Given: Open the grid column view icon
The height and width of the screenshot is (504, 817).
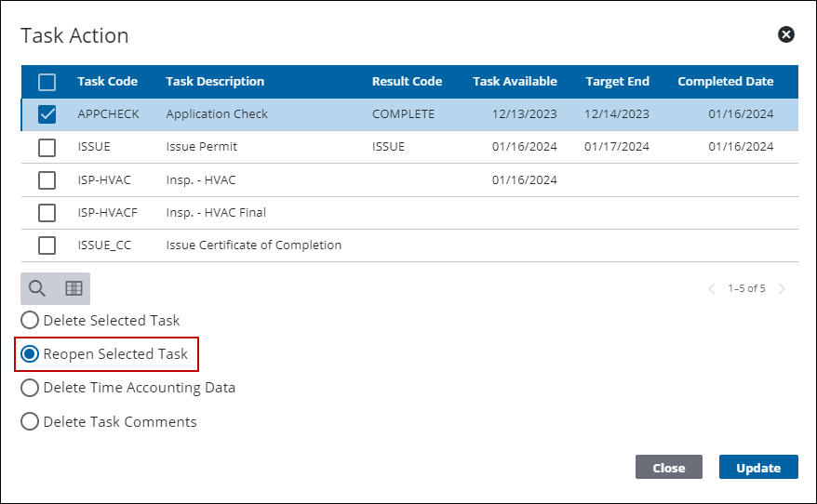Looking at the screenshot, I should coord(74,288).
